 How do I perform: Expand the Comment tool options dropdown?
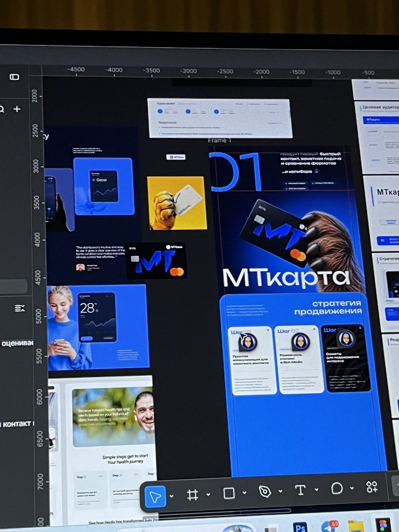[x=352, y=488]
